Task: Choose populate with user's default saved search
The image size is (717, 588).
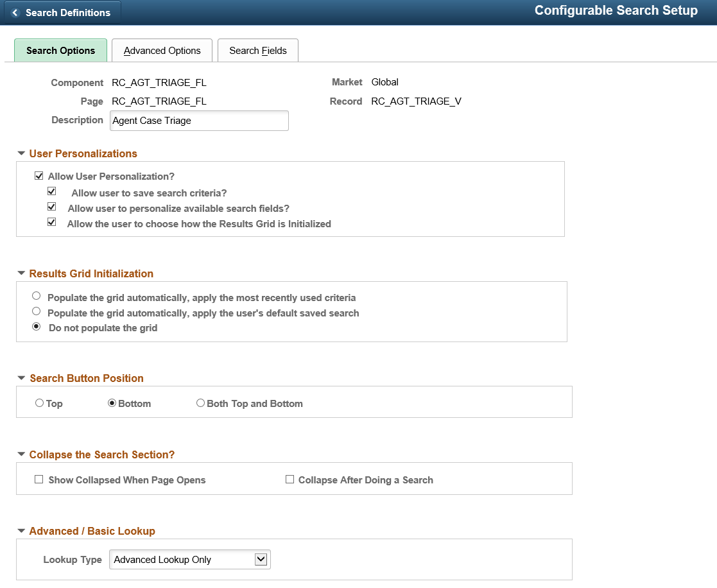Action: tap(37, 312)
